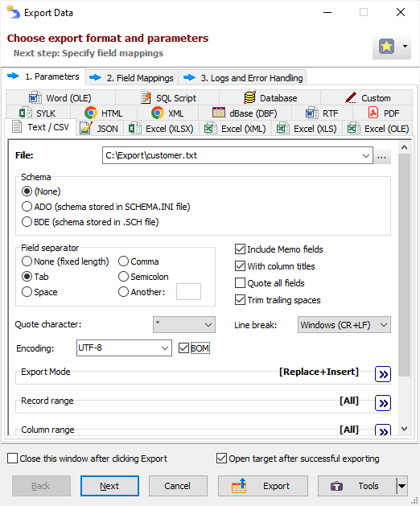Open the Tools button dropdown arrow
The width and height of the screenshot is (420, 506).
402,485
